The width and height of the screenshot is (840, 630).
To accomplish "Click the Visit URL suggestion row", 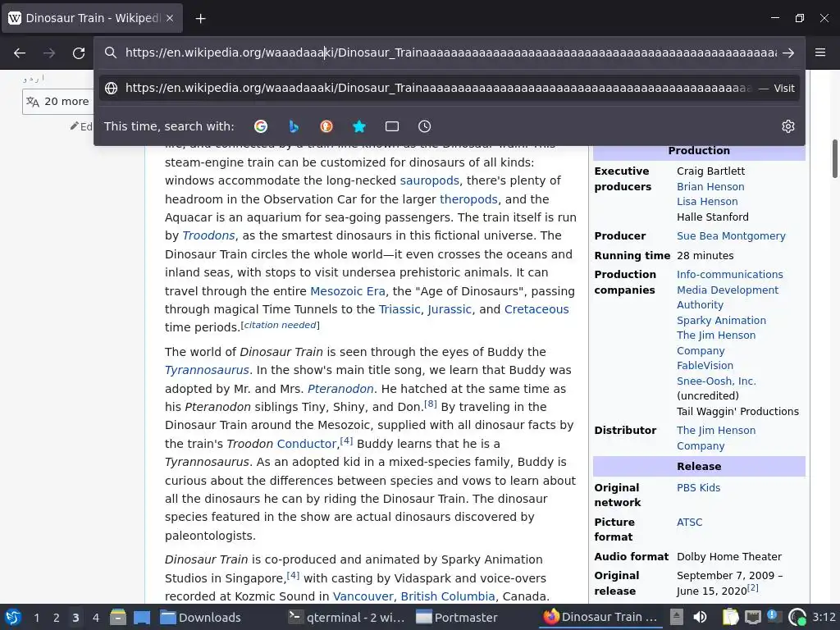I will pyautogui.click(x=450, y=88).
